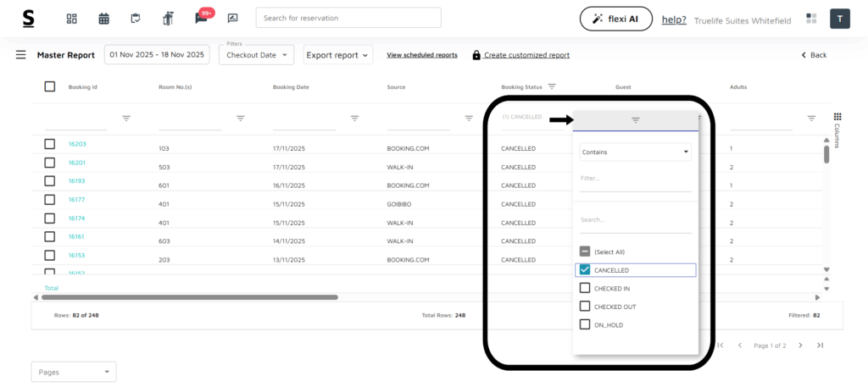
Task: Open the dashboard grid icon in top bar
Action: [x=72, y=18]
